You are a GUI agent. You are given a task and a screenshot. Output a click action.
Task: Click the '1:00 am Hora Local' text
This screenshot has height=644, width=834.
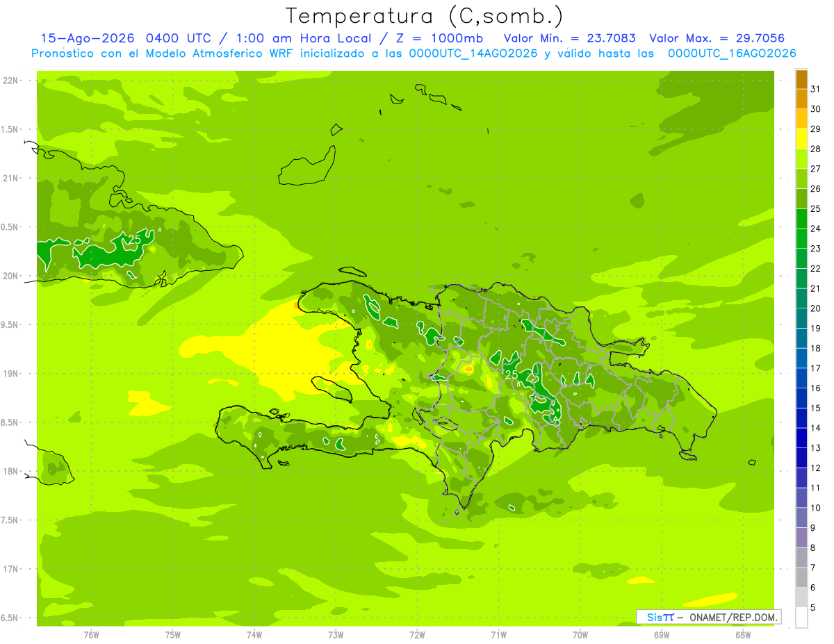(x=302, y=38)
